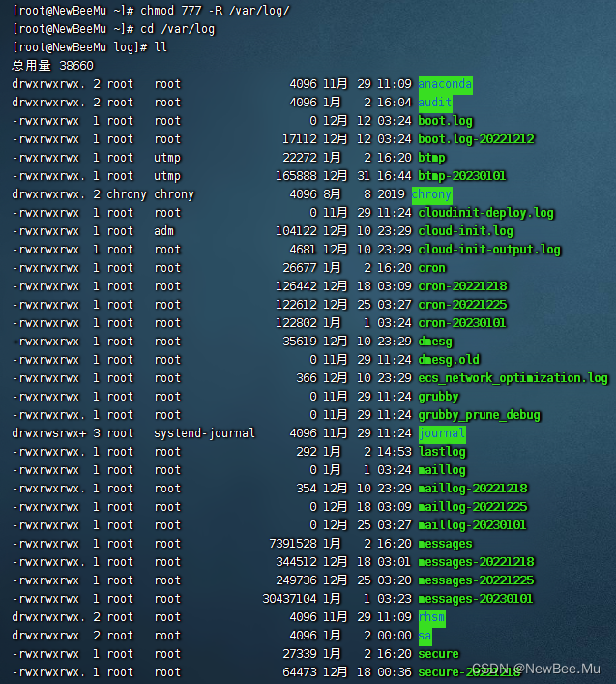
Task: Select the cloud-init-output.log filename
Action: click(489, 250)
